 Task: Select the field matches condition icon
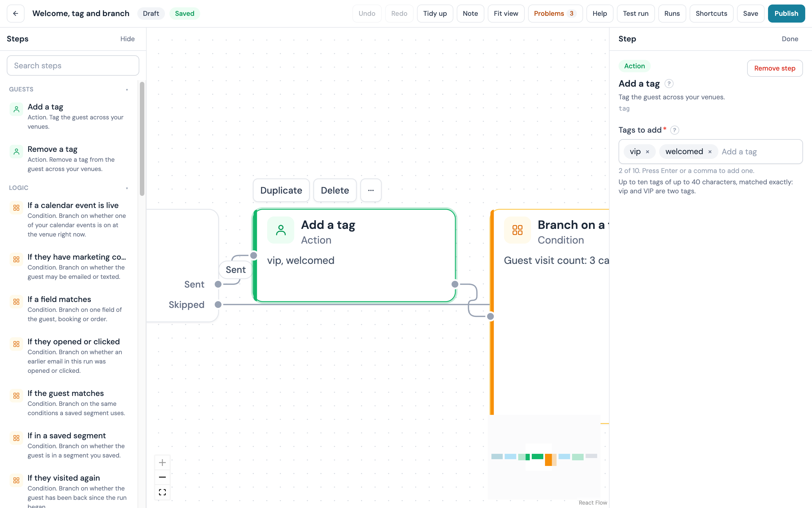click(16, 302)
